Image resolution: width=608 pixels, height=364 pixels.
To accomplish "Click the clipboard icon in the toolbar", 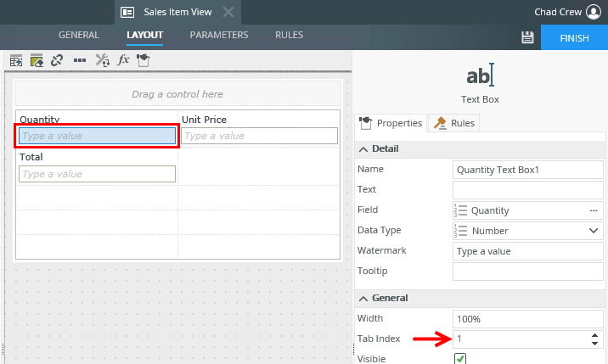I will [x=144, y=60].
